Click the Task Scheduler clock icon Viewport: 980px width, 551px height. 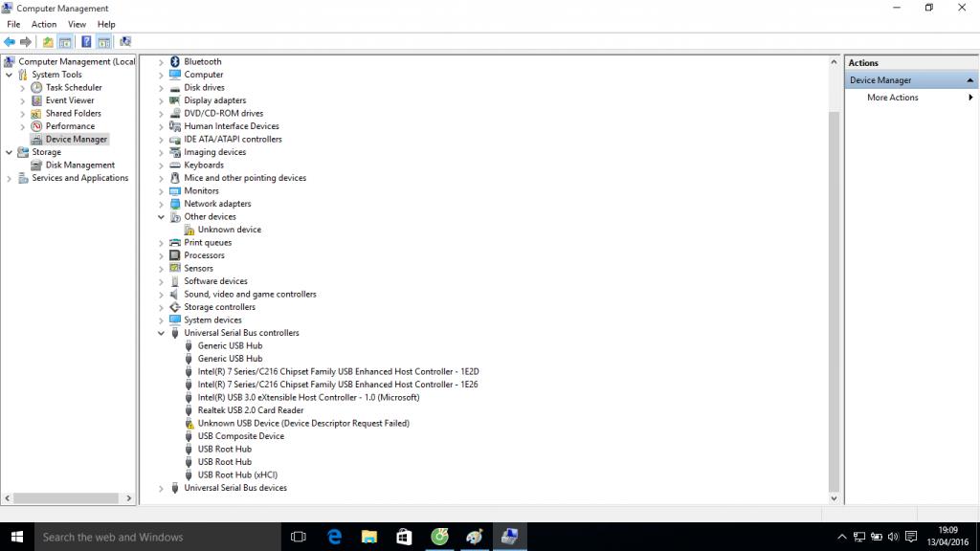(x=37, y=87)
